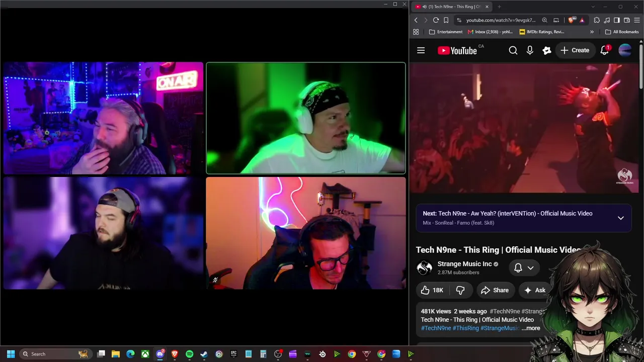Go back in the browser

point(416,20)
